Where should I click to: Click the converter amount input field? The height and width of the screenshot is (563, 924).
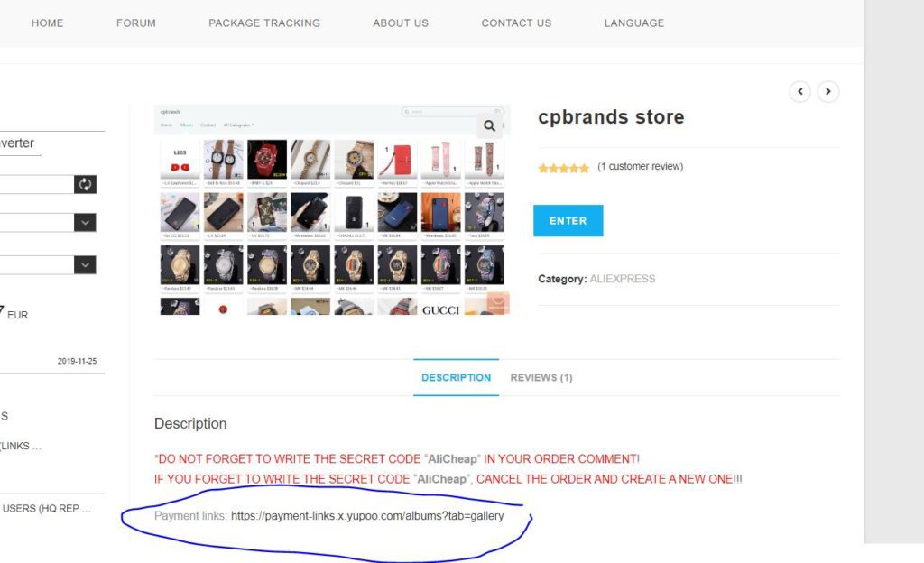[36, 184]
